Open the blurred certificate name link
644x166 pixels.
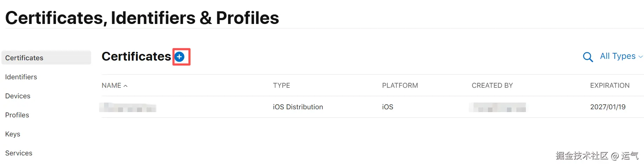[128, 107]
